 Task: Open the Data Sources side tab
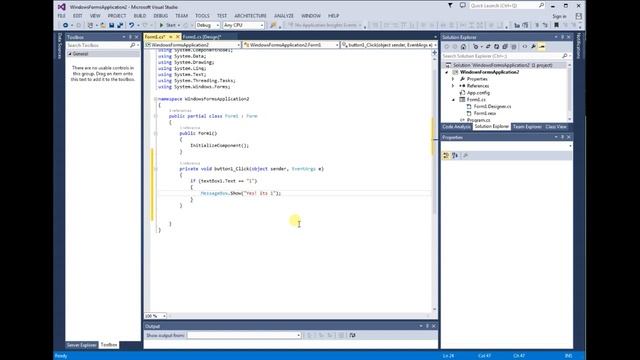point(60,46)
